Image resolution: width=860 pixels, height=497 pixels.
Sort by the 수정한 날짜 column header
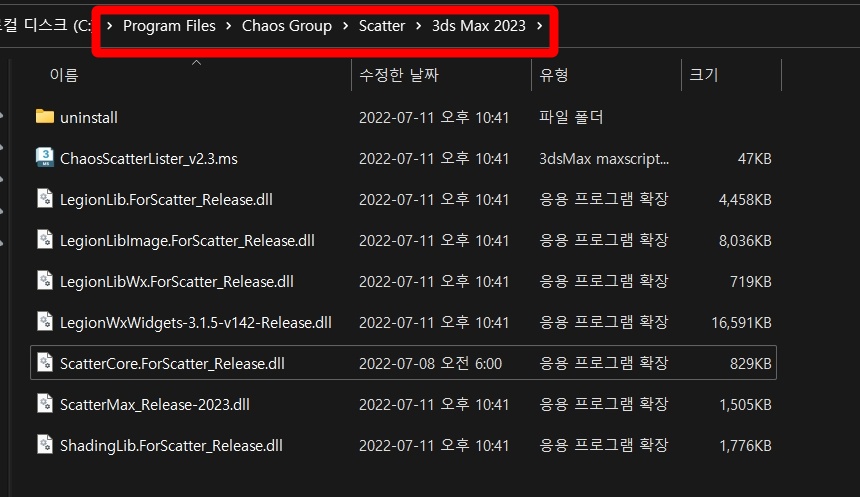399,75
